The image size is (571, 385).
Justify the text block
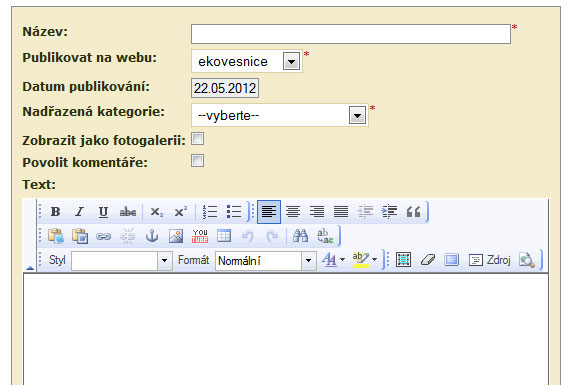[341, 212]
